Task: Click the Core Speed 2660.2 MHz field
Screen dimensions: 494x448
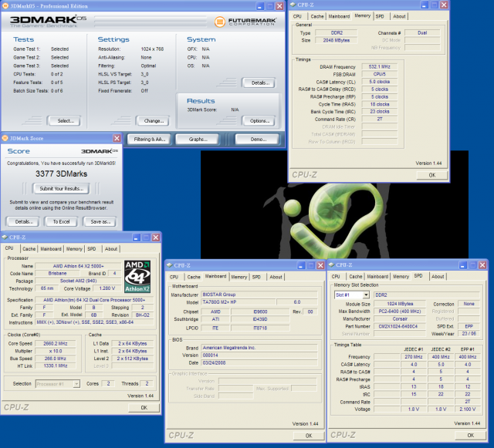Action: 55,343
